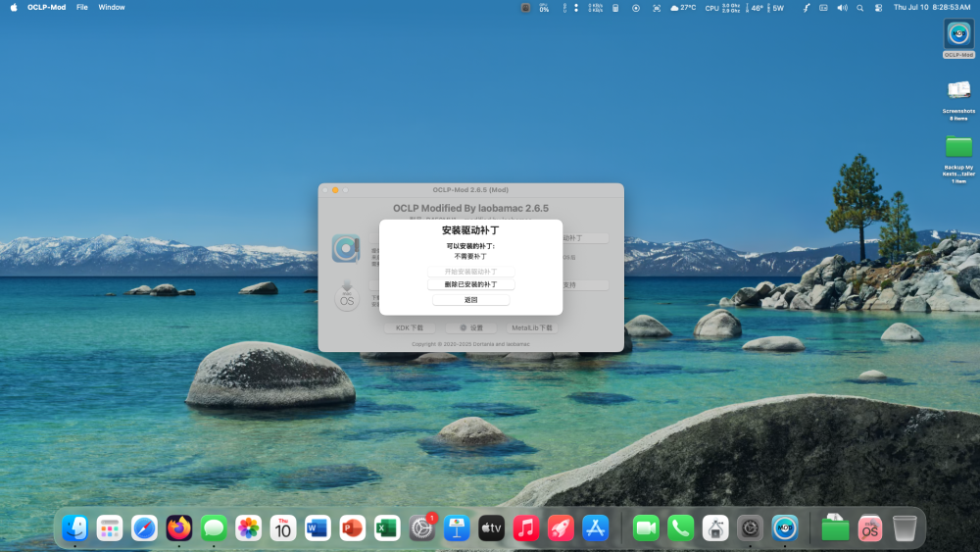
Task: Click the Copyright Dortania and laobamac text
Action: click(x=470, y=344)
